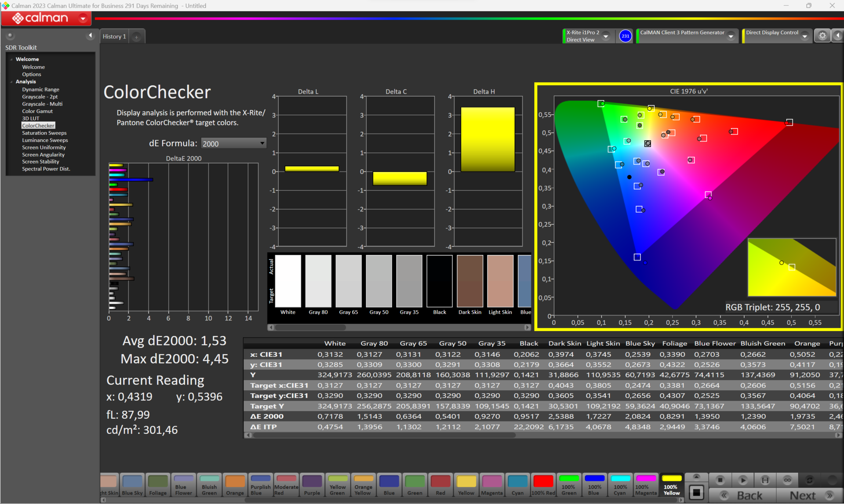Collapse the Analysis tree section
The height and width of the screenshot is (504, 844).
tap(11, 82)
